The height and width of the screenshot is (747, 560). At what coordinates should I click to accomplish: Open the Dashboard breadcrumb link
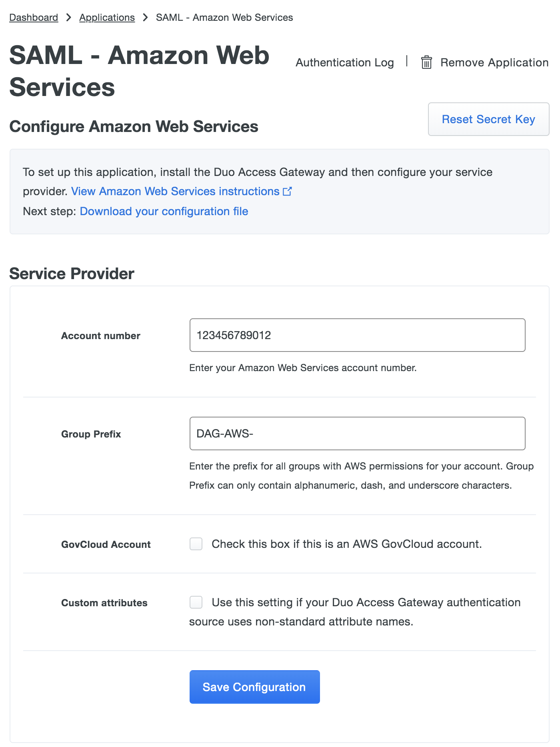(34, 18)
